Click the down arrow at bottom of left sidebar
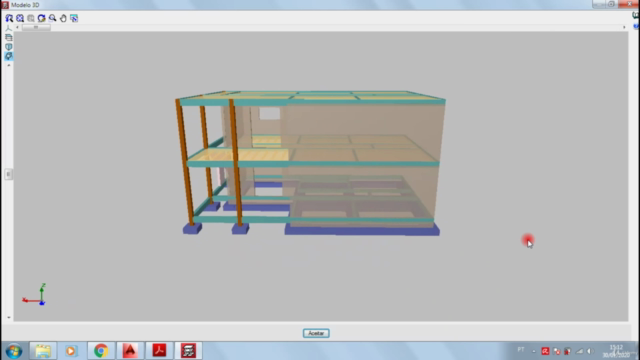 point(9,317)
